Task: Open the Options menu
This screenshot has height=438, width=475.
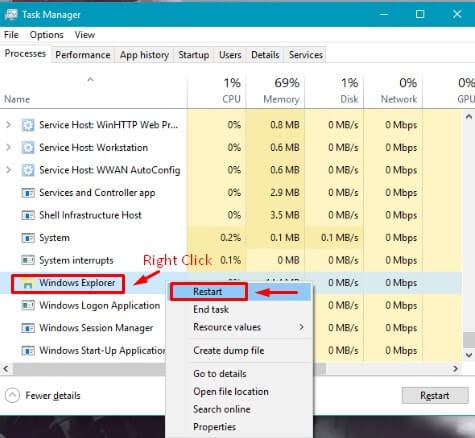Action: tap(46, 35)
